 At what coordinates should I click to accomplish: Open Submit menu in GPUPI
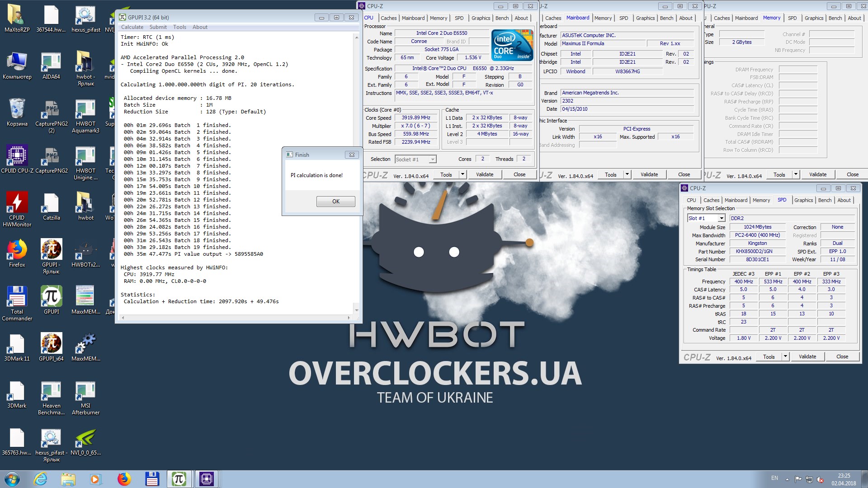point(158,27)
